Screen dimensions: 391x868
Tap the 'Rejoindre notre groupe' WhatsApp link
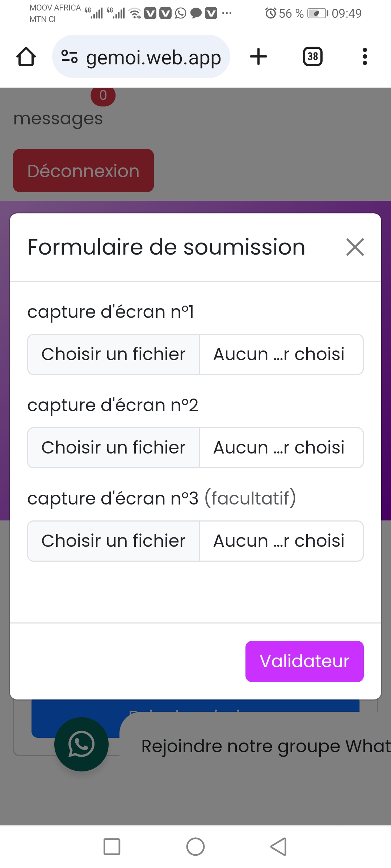(264, 746)
